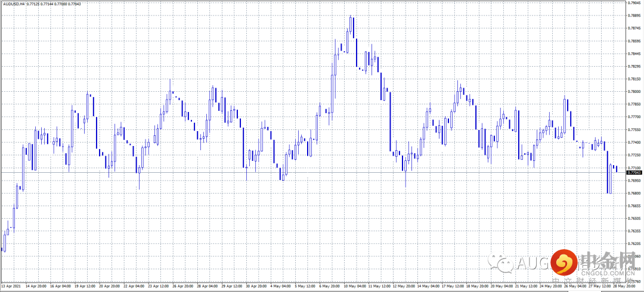Click the 0.76205 price axis label
The image size is (644, 292).
point(635,244)
